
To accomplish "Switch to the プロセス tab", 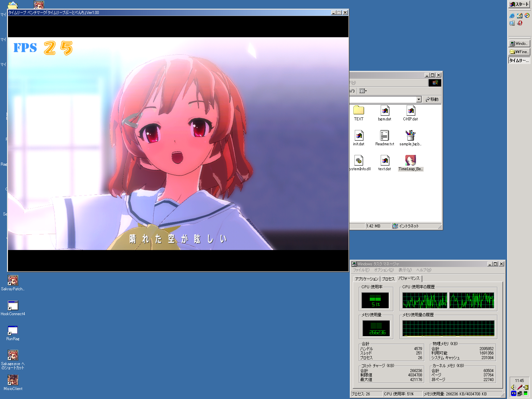I will click(388, 279).
